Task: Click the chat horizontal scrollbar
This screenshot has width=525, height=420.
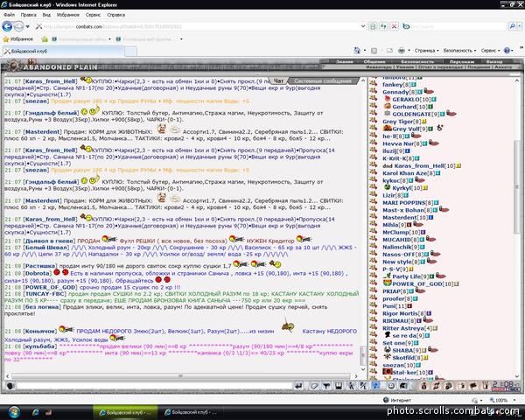Action: pos(181,376)
